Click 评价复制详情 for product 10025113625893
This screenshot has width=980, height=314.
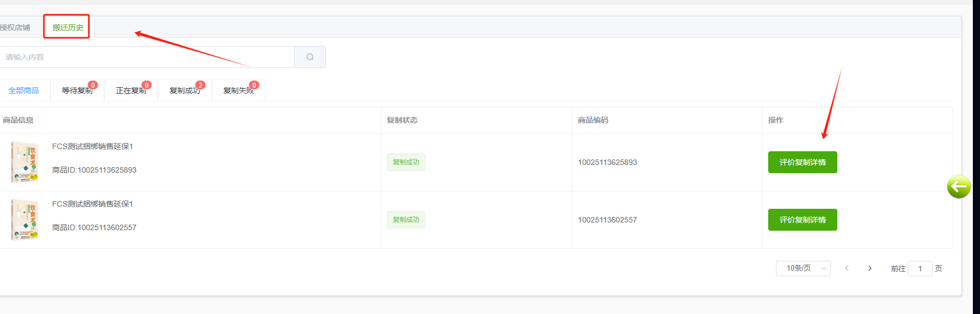(802, 162)
